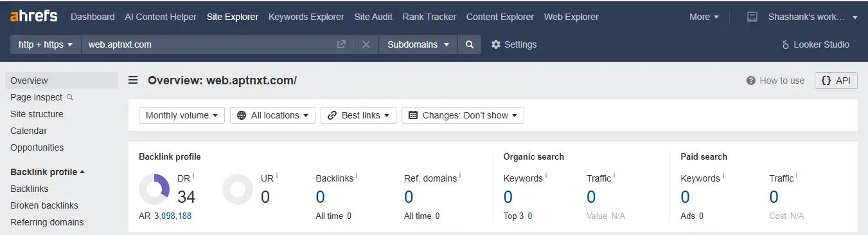This screenshot has height=235, width=868.
Task: Open the Monthly volume dropdown
Action: pos(182,115)
